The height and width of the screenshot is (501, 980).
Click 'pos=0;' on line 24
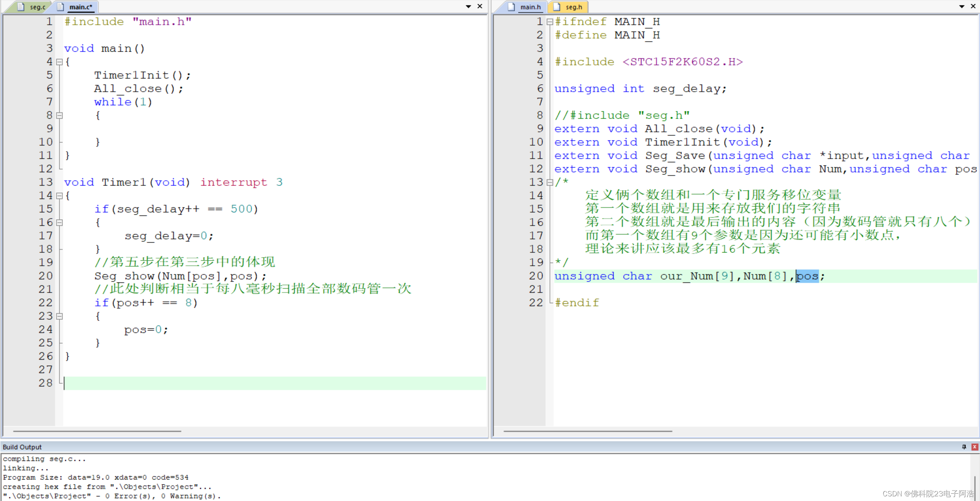(x=146, y=329)
